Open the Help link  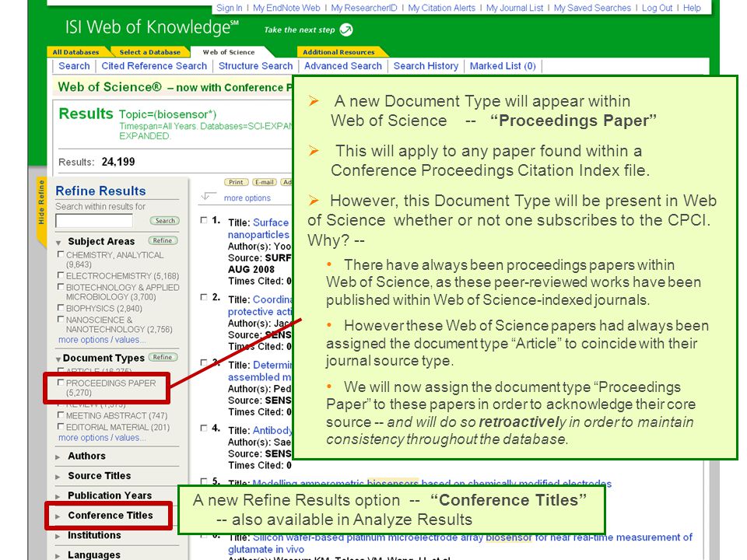coord(692,8)
